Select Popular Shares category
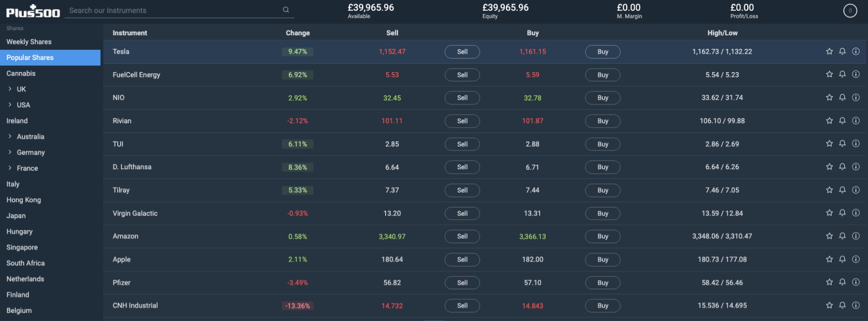This screenshot has width=868, height=321. pos(50,58)
